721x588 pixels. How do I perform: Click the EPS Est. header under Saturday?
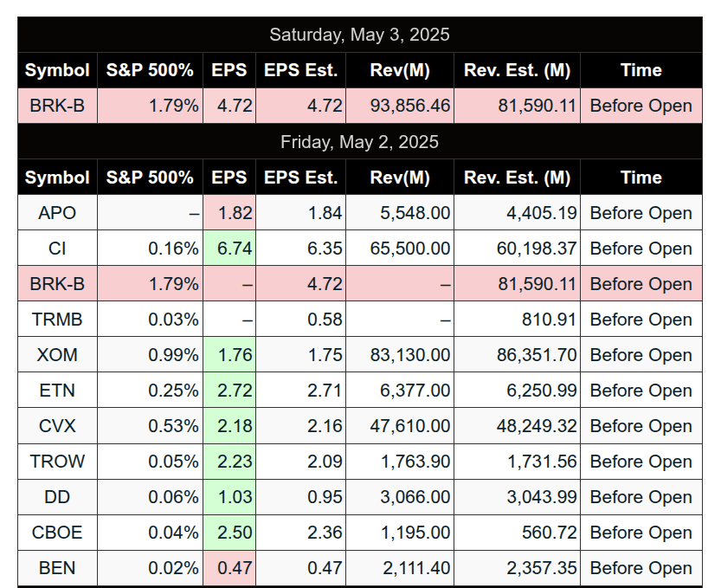pyautogui.click(x=300, y=70)
